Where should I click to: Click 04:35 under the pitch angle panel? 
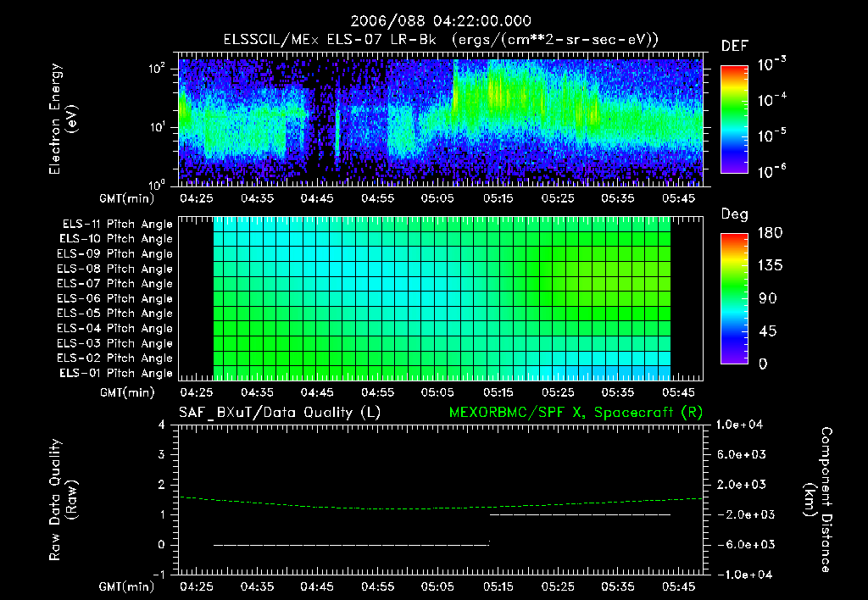pyautogui.click(x=258, y=392)
